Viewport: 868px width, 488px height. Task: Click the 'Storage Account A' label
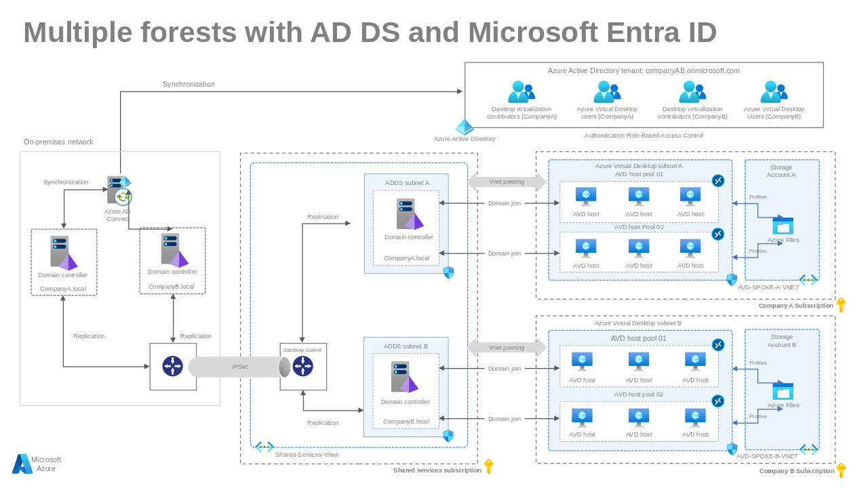781,171
